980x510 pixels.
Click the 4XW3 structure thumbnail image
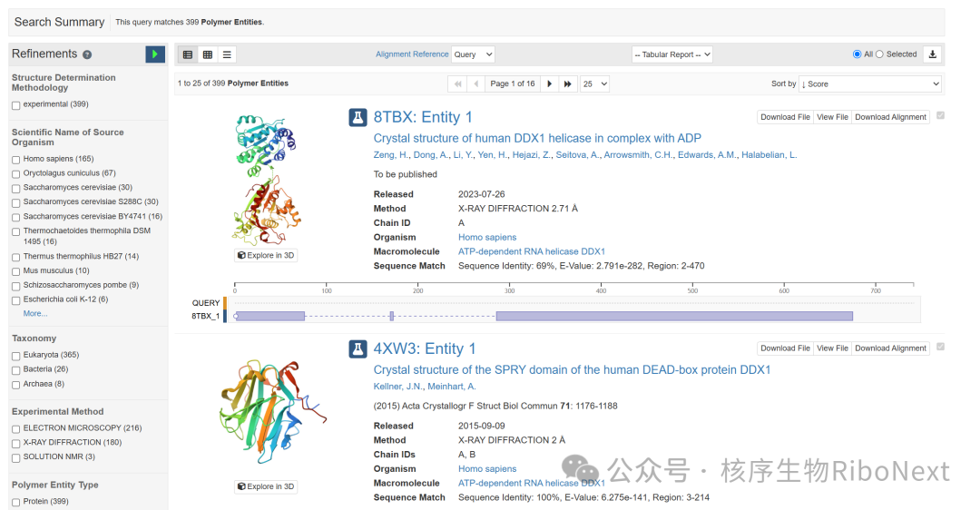pyautogui.click(x=273, y=411)
